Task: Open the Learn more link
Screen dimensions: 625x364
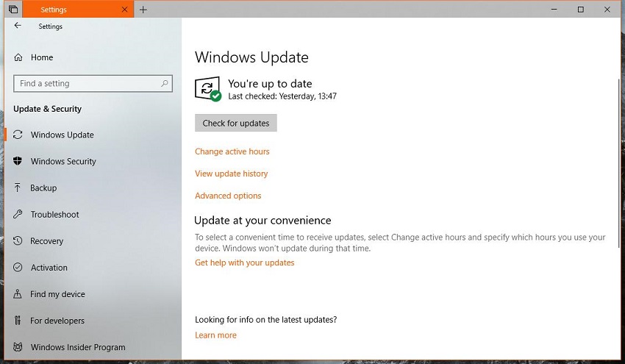Action: pos(215,335)
